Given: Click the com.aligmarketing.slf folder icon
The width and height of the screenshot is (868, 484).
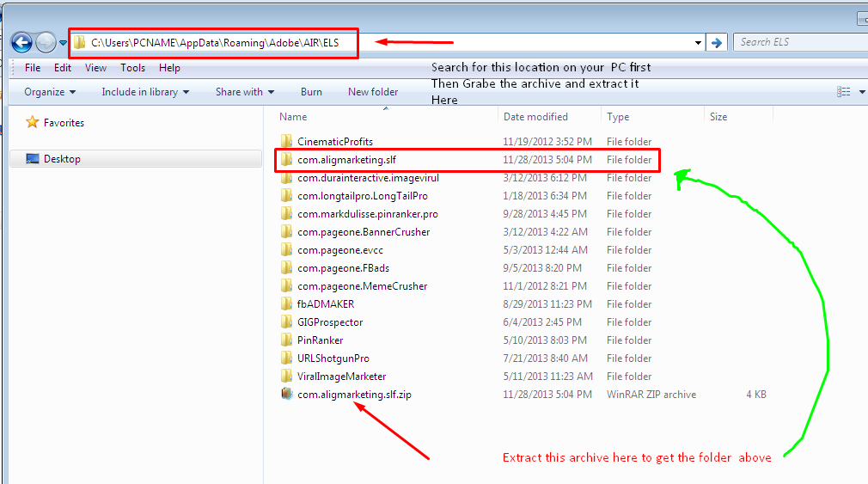Looking at the screenshot, I should tap(286, 160).
